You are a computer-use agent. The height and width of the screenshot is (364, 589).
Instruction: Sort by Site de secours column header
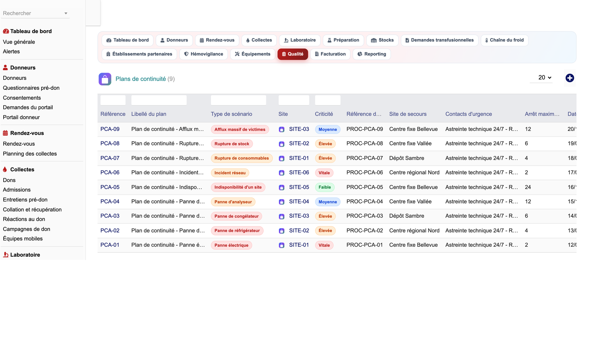pos(408,114)
